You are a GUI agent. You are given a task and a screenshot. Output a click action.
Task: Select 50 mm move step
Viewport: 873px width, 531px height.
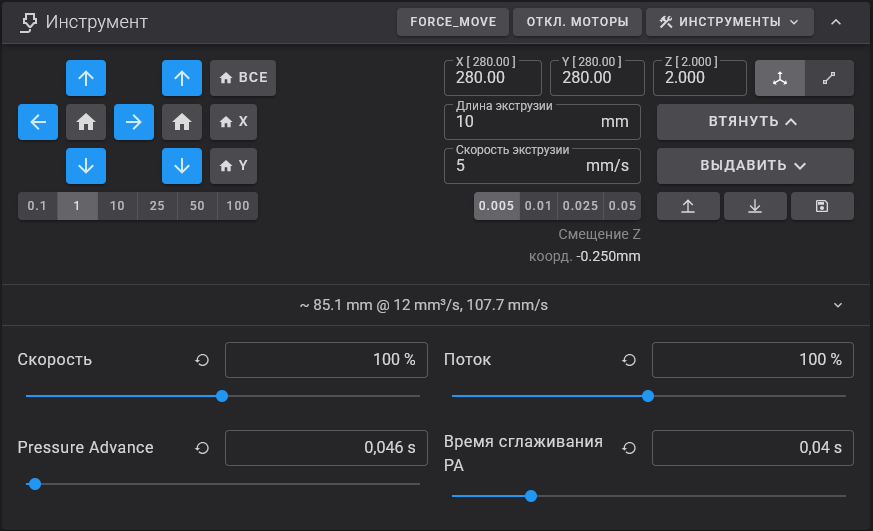pos(197,206)
